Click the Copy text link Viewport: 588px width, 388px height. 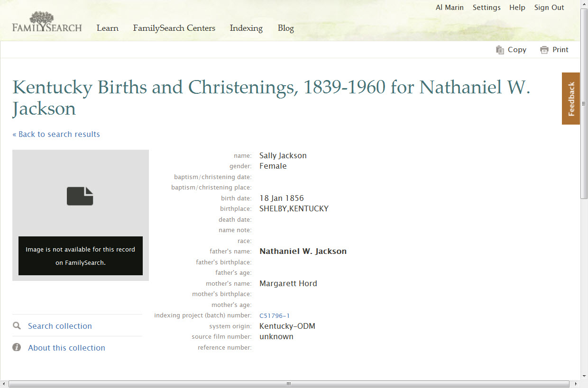(x=517, y=50)
